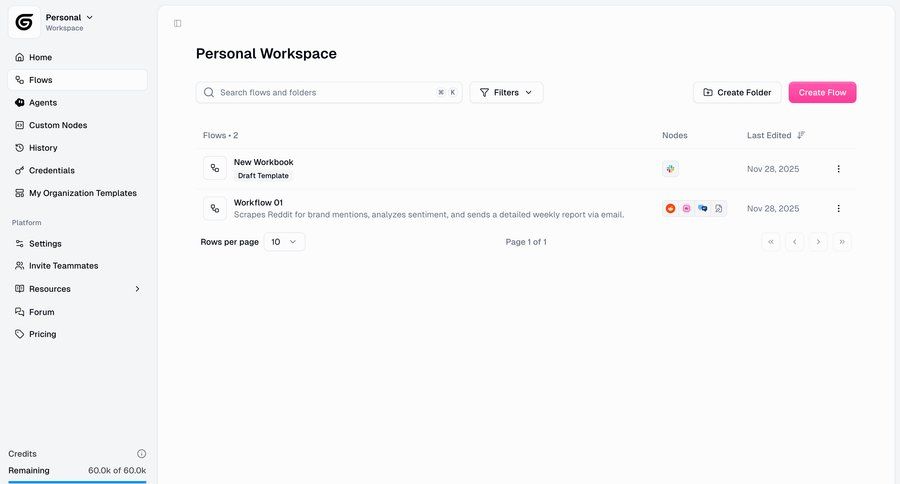
Task: Click the credits info icon
Action: click(141, 454)
